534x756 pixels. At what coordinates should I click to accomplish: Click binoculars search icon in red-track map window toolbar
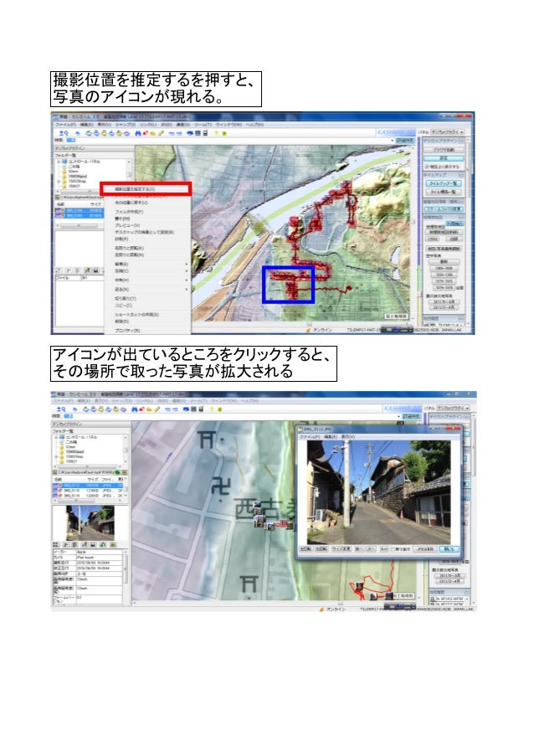point(138,133)
